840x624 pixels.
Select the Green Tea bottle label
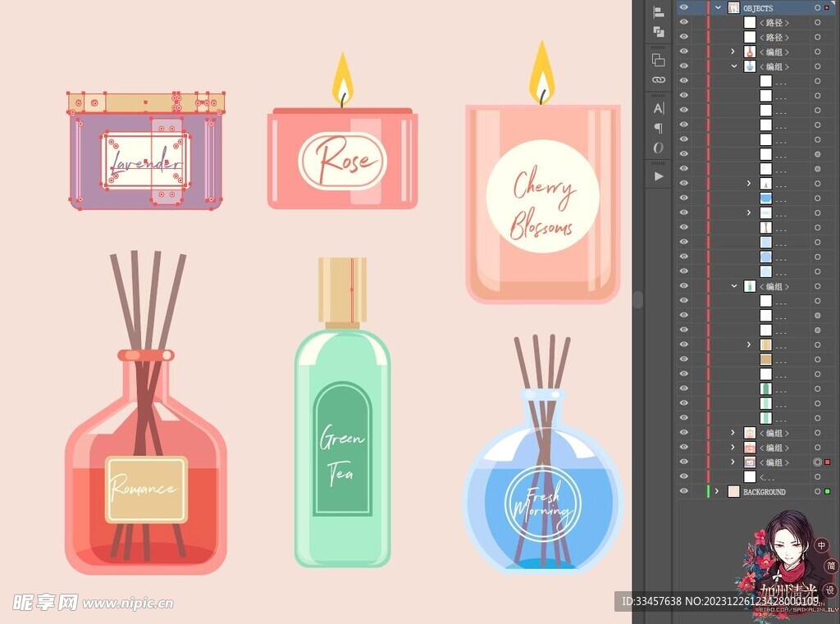tap(342, 449)
